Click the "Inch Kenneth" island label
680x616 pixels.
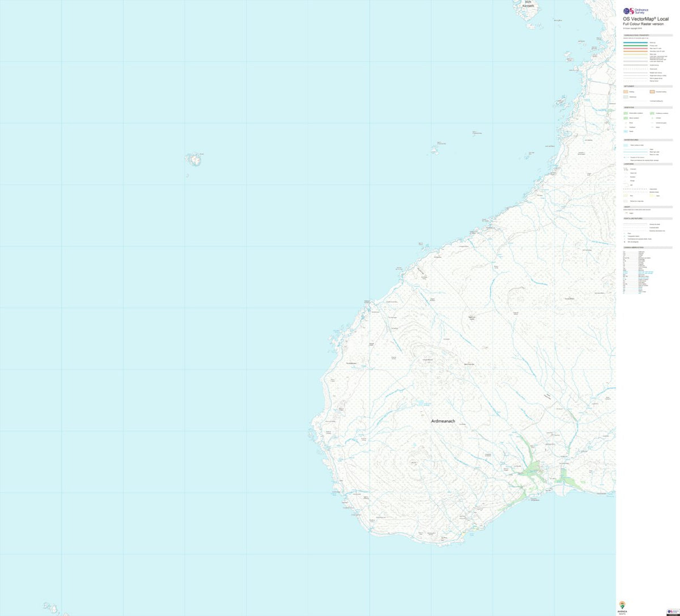tap(528, 4)
